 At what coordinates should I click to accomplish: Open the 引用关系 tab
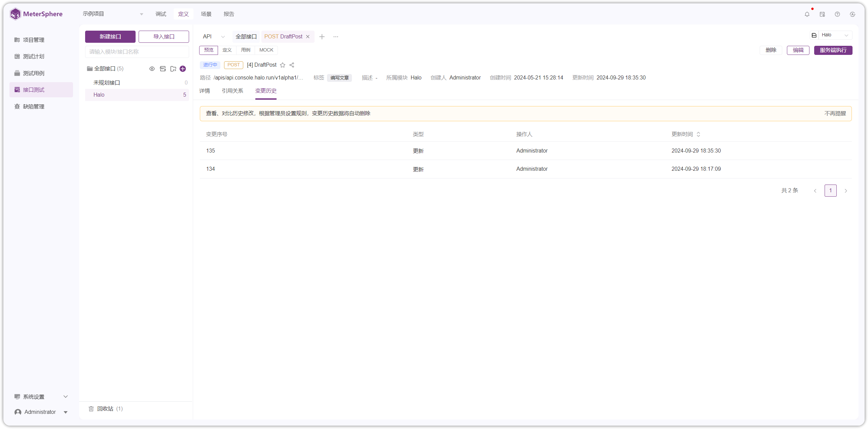pos(232,91)
